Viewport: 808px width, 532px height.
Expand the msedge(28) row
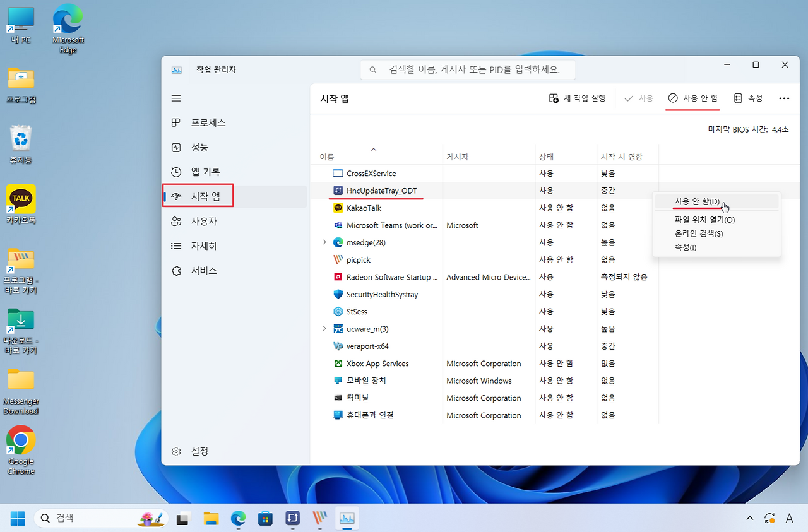(x=324, y=242)
